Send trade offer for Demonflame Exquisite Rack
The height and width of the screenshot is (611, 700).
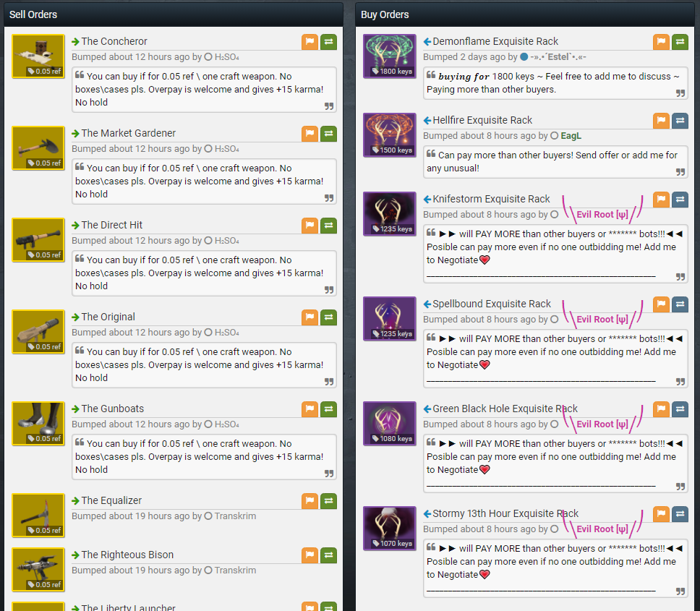point(680,42)
